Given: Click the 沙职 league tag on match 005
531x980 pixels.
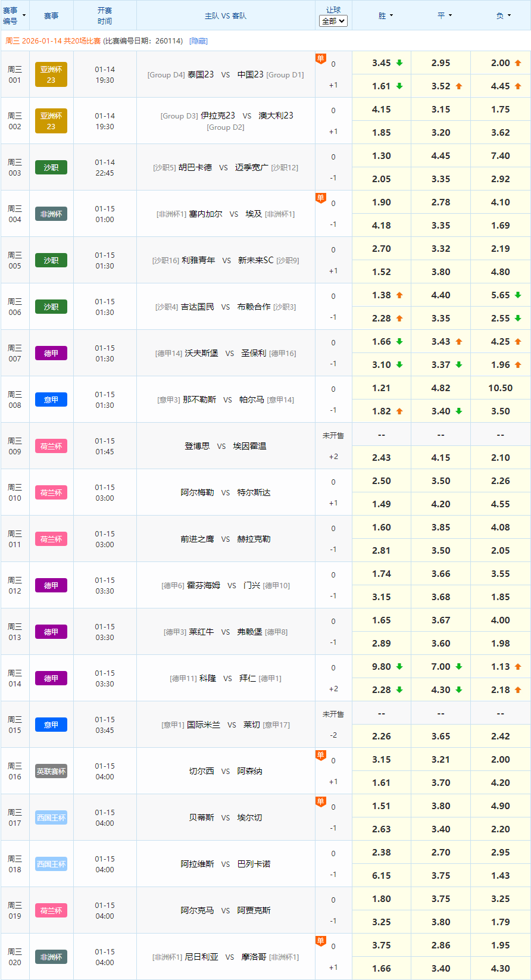Looking at the screenshot, I should click(x=51, y=260).
